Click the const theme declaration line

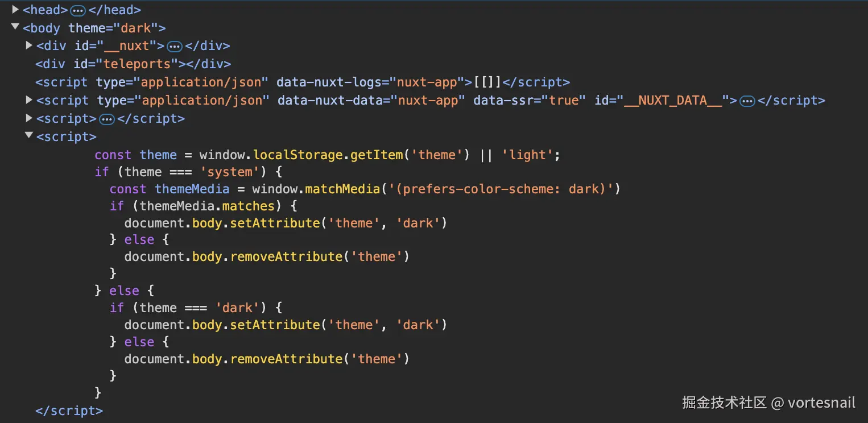click(328, 155)
